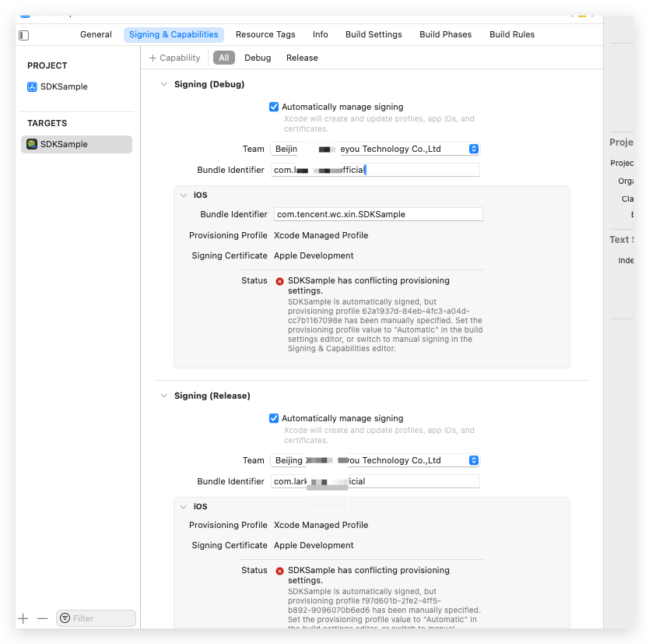Viewport: 649px width, 644px height.
Task: Add a new Capability
Action: click(174, 58)
